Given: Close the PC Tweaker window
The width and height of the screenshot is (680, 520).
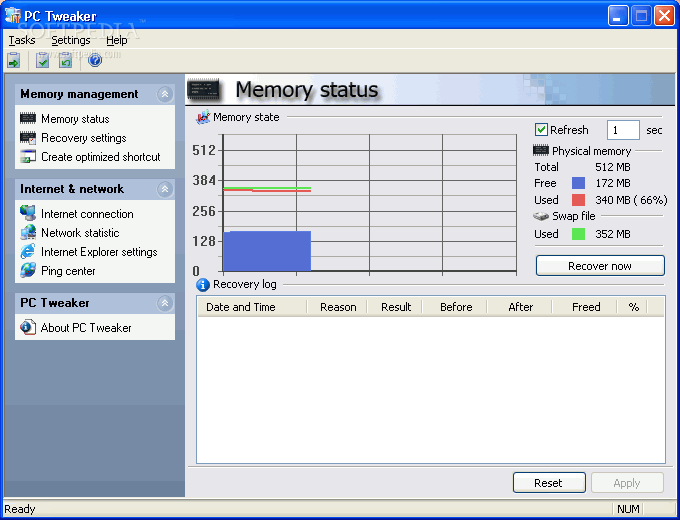Looking at the screenshot, I should pyautogui.click(x=664, y=16).
